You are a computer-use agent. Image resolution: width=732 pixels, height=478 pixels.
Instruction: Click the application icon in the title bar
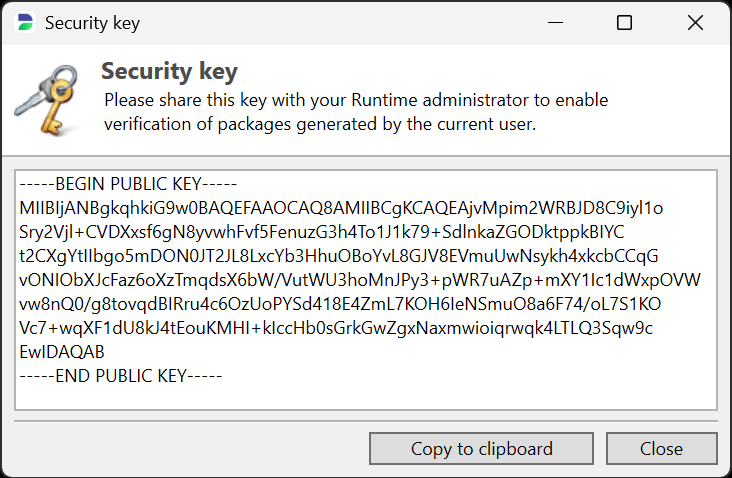[x=24, y=22]
